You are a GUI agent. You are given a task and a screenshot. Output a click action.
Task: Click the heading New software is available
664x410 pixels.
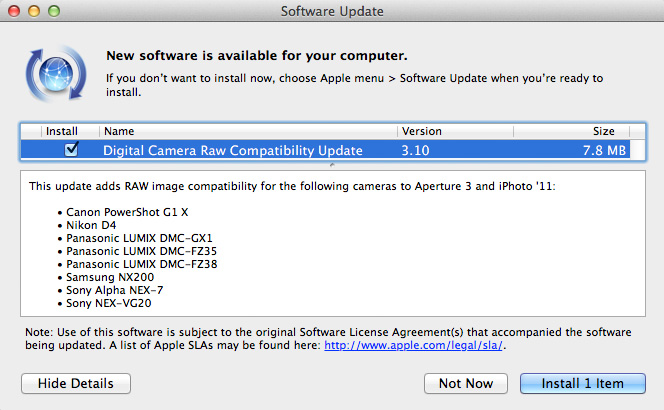(x=257, y=55)
